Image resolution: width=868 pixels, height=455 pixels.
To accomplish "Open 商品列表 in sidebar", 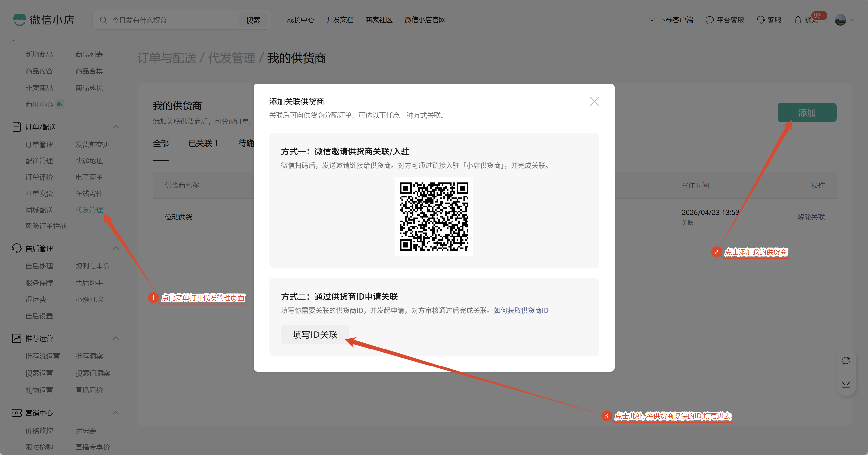I will 89,55.
